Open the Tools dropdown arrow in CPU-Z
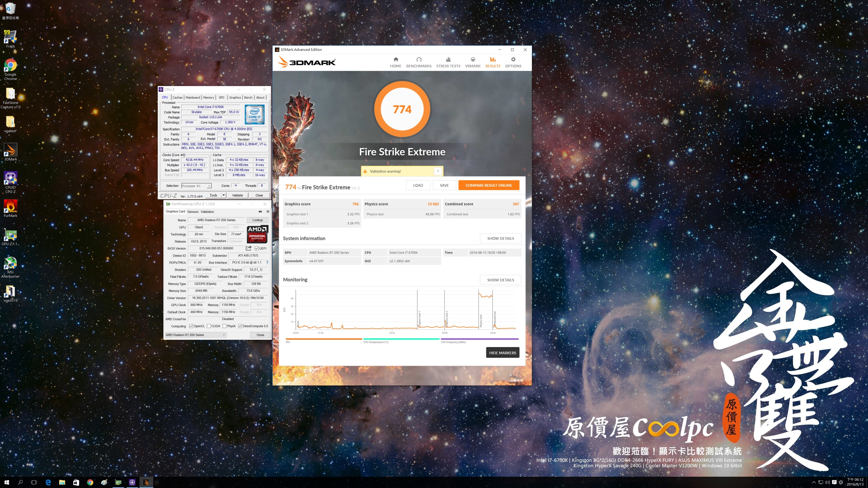Viewport: 868px width, 488px height. pos(223,195)
